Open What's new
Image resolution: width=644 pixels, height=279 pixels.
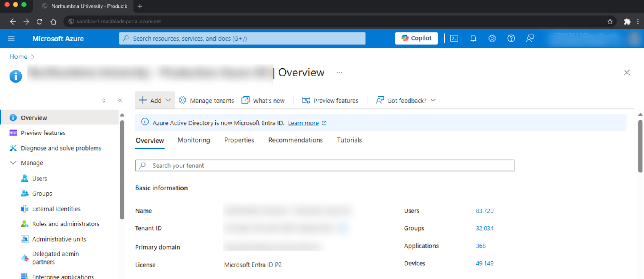(x=263, y=100)
